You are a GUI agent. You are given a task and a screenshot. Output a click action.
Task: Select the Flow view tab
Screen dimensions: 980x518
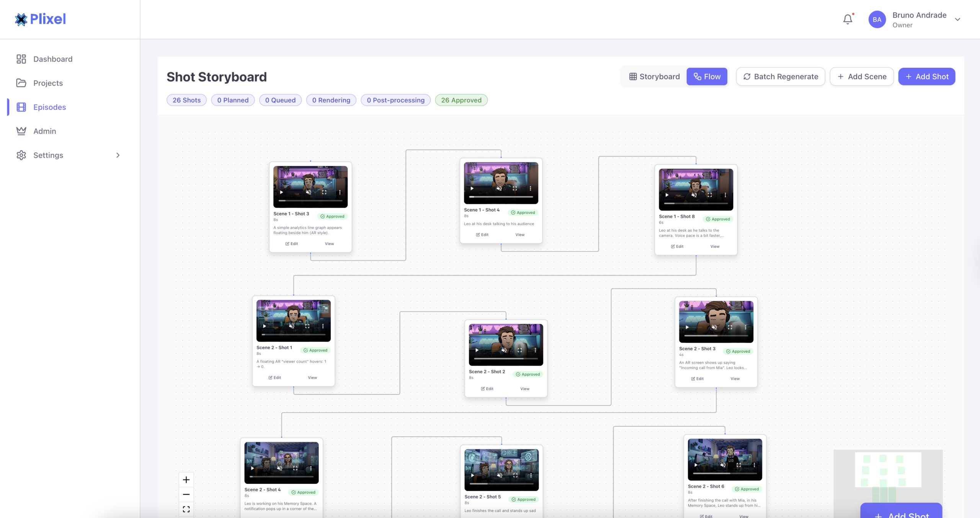pos(707,77)
